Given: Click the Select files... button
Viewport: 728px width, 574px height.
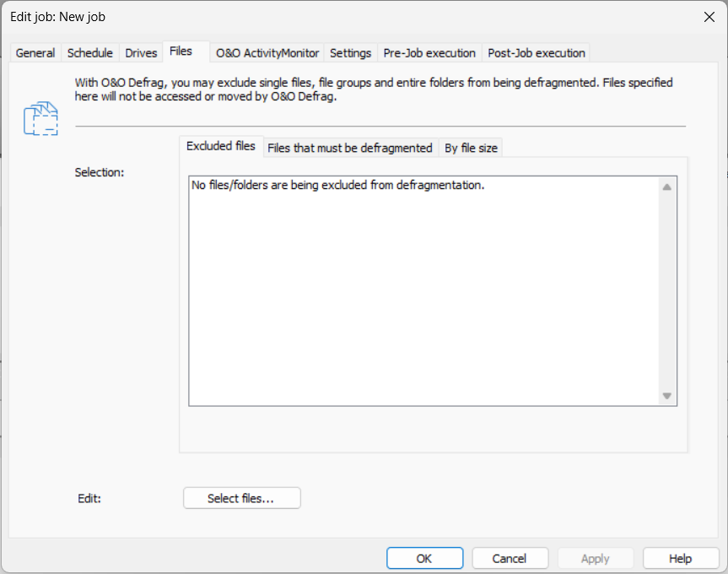Looking at the screenshot, I should point(242,498).
